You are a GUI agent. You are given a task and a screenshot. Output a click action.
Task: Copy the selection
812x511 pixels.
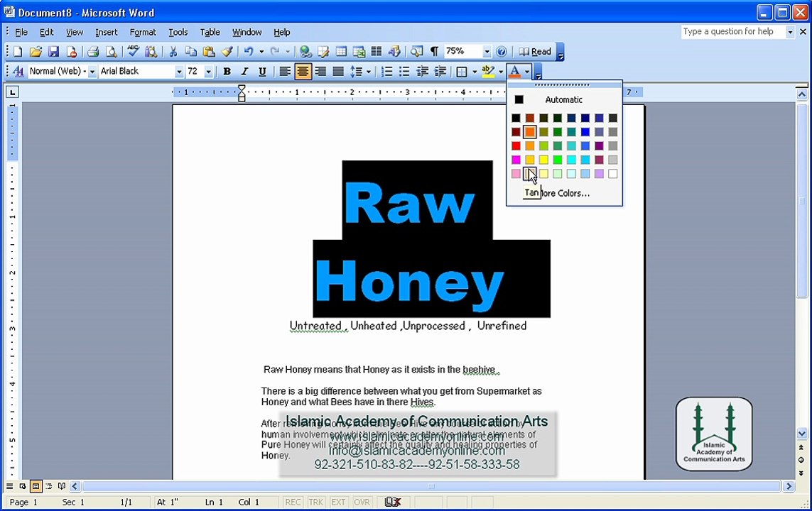[x=190, y=52]
